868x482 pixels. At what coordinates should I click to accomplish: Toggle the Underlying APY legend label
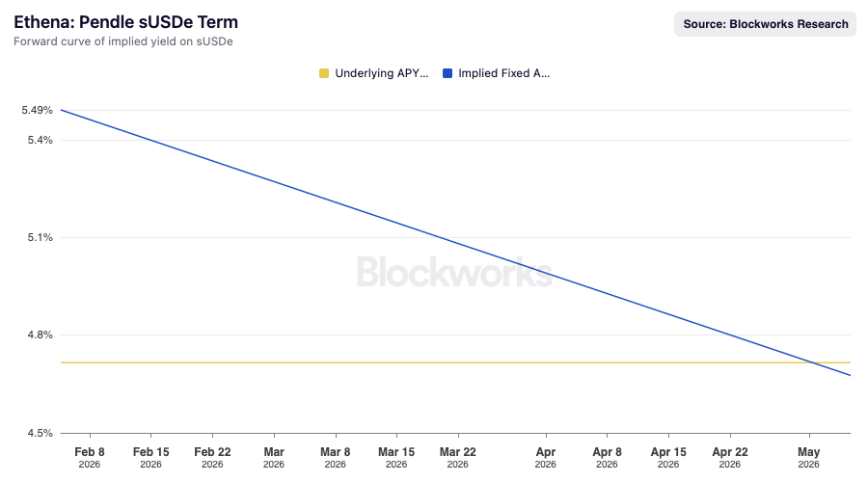click(381, 73)
